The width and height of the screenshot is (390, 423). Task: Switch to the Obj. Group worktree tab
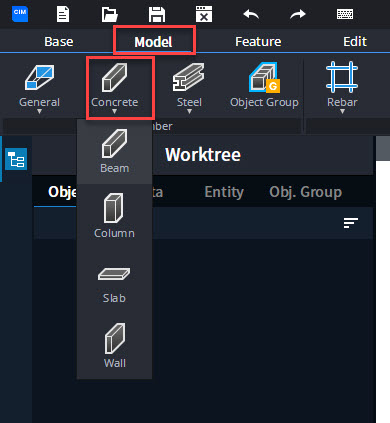tap(305, 192)
